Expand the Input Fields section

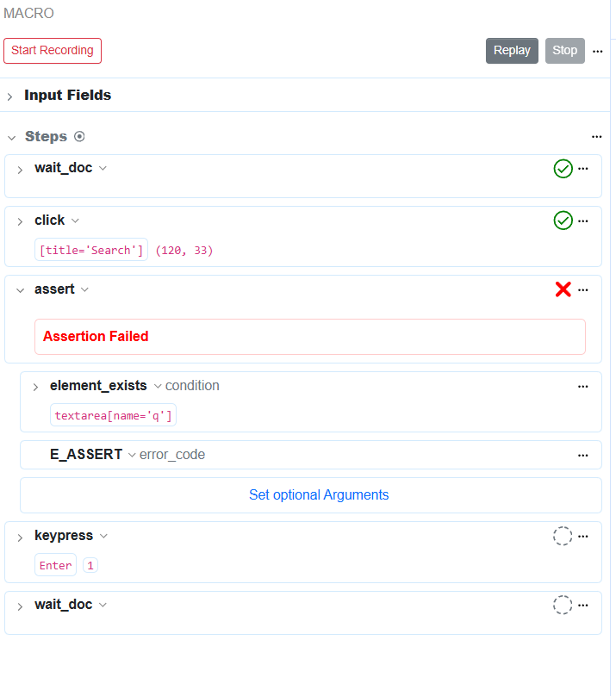9,96
